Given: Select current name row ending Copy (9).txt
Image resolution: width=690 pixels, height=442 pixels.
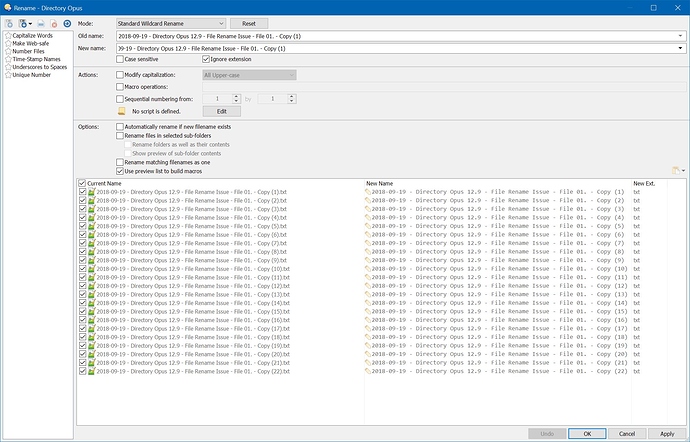Looking at the screenshot, I should [x=191, y=261].
